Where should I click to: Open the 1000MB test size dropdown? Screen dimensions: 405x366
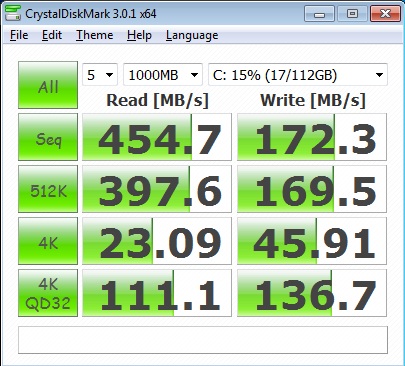click(x=163, y=75)
